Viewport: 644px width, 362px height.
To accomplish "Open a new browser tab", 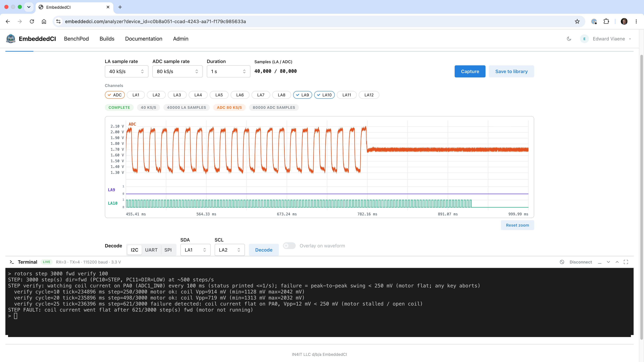I will coord(120,7).
